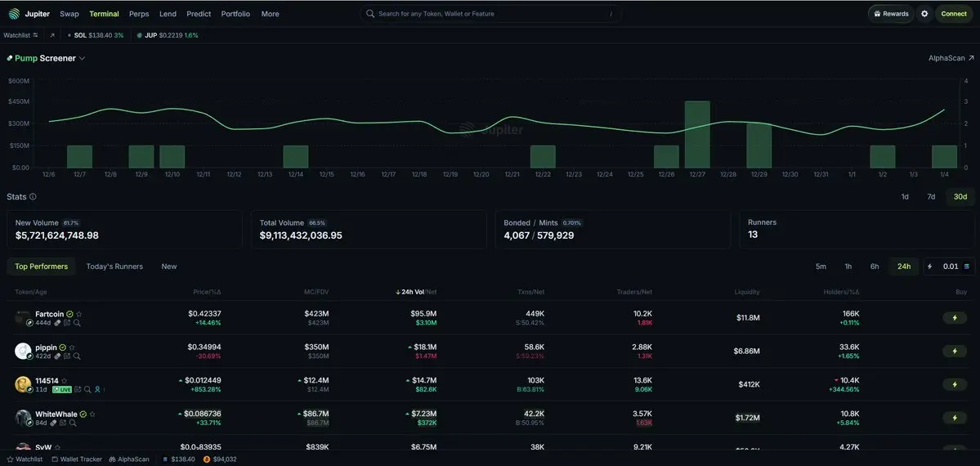Viewport: 980px width, 466px height.
Task: Connect a wallet
Action: (954, 14)
